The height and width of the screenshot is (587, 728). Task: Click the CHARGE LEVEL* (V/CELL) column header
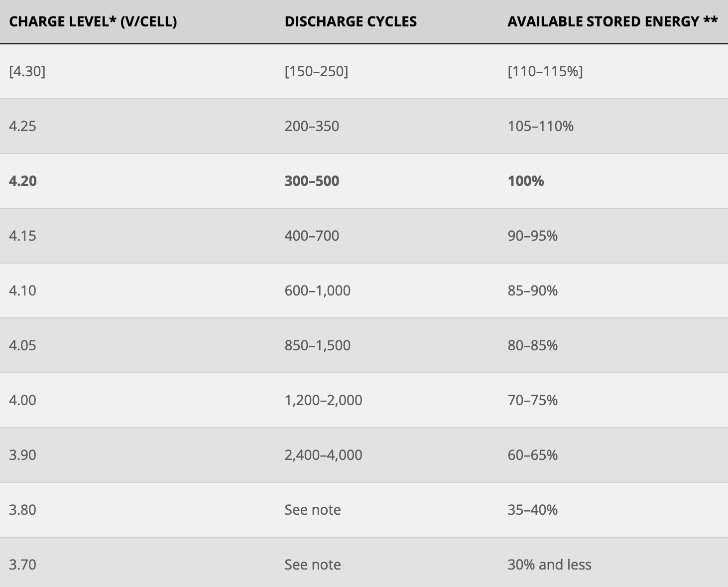pyautogui.click(x=93, y=21)
